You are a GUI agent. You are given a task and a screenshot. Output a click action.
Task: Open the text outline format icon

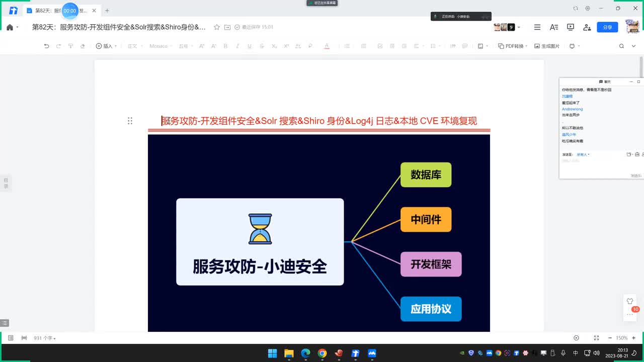pos(554,27)
